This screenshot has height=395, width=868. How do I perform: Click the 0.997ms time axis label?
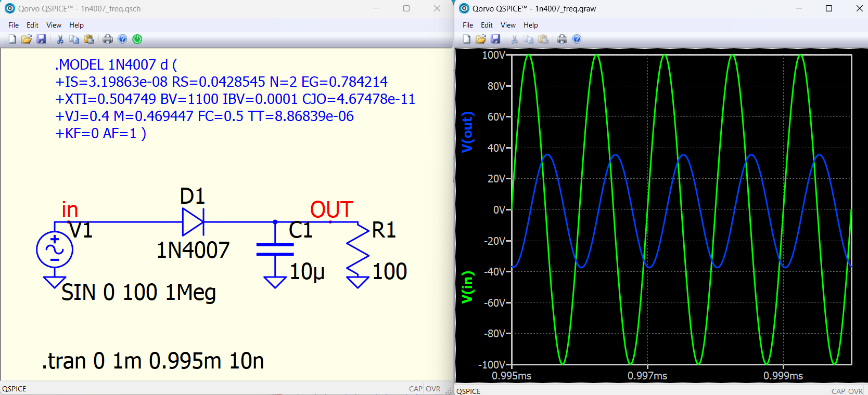coord(647,375)
